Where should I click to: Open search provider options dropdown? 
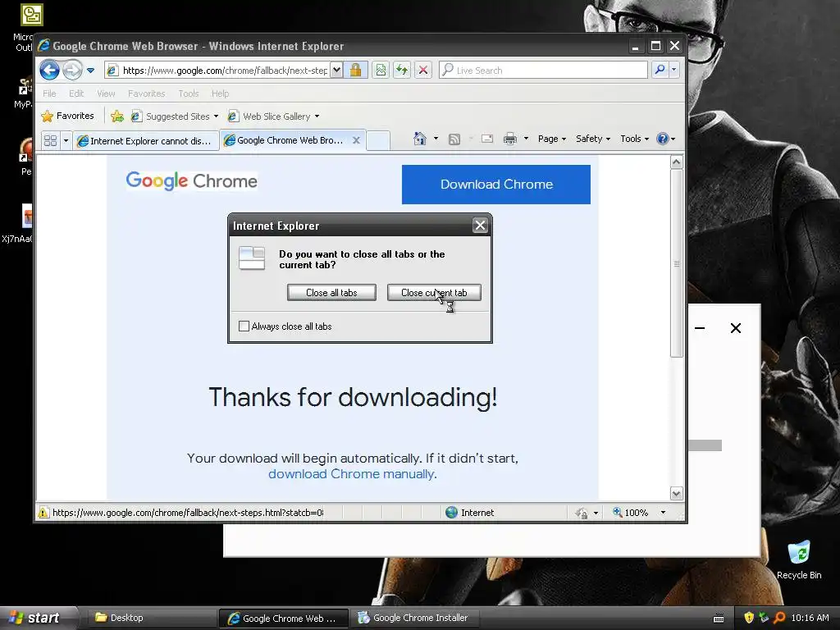click(x=674, y=70)
